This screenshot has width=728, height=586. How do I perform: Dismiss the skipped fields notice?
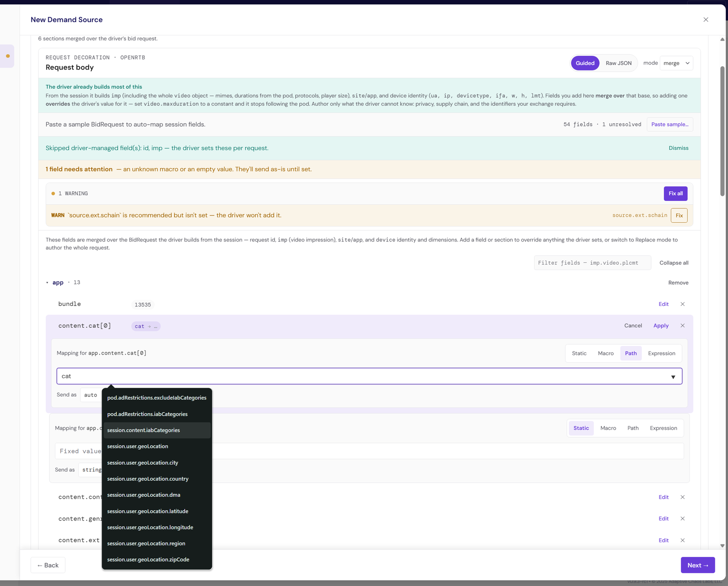click(678, 148)
